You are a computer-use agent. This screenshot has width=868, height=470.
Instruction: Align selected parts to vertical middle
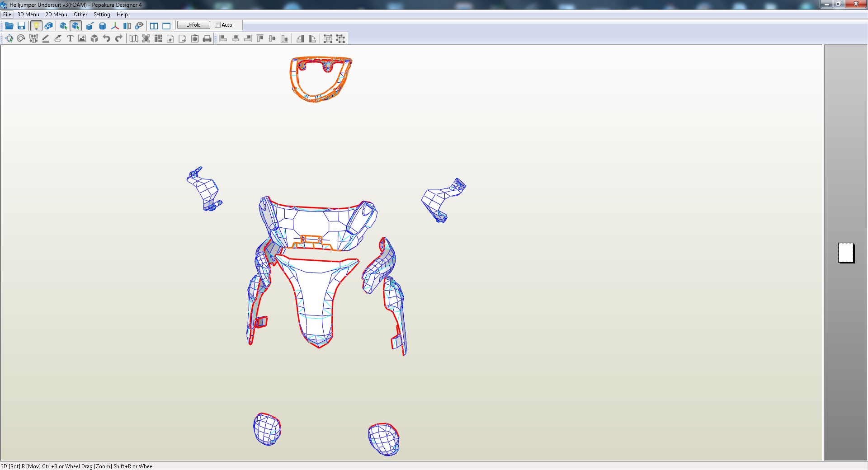point(272,38)
